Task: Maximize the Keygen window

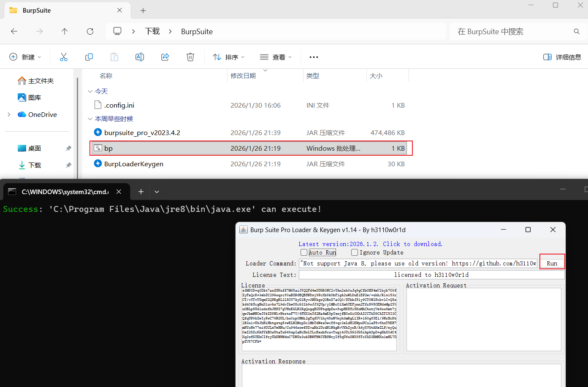Action: click(x=528, y=230)
